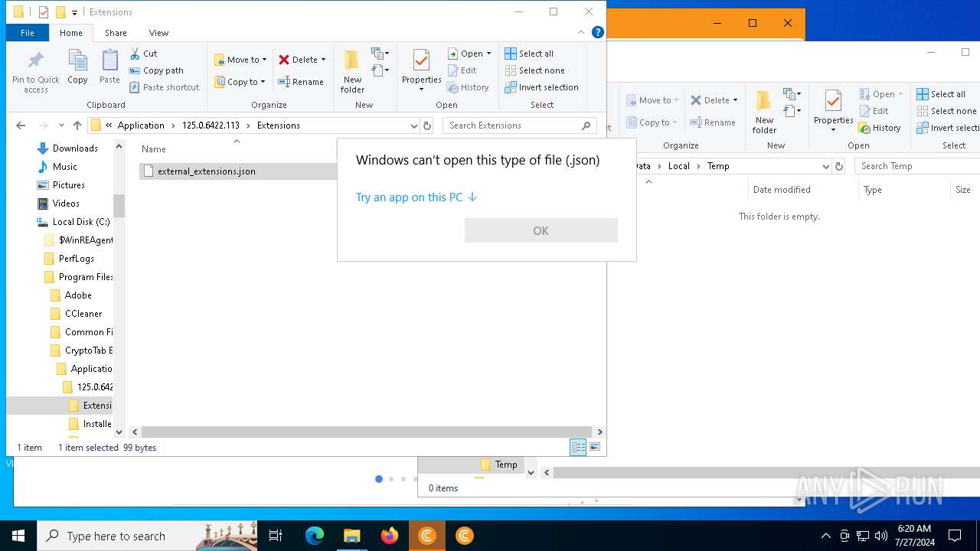Expand Move to dropdown in front window

[x=264, y=60]
